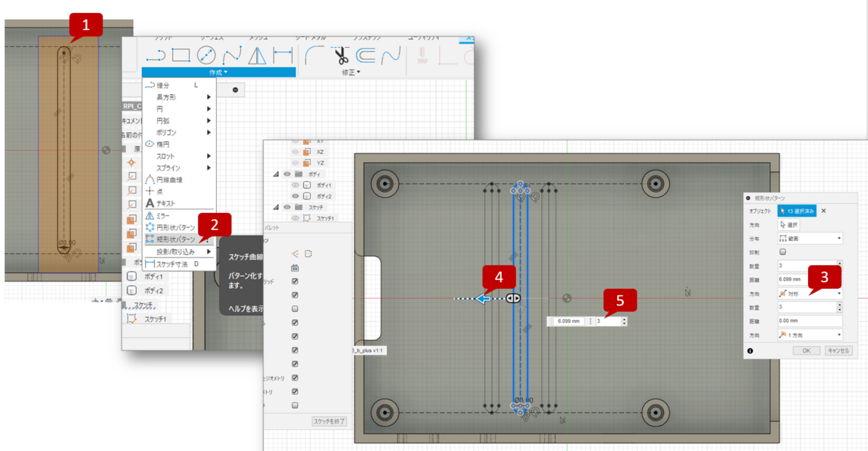Click the floating 6.099 mm input on canvas
Viewport: 868px width, 451px height.
568,321
